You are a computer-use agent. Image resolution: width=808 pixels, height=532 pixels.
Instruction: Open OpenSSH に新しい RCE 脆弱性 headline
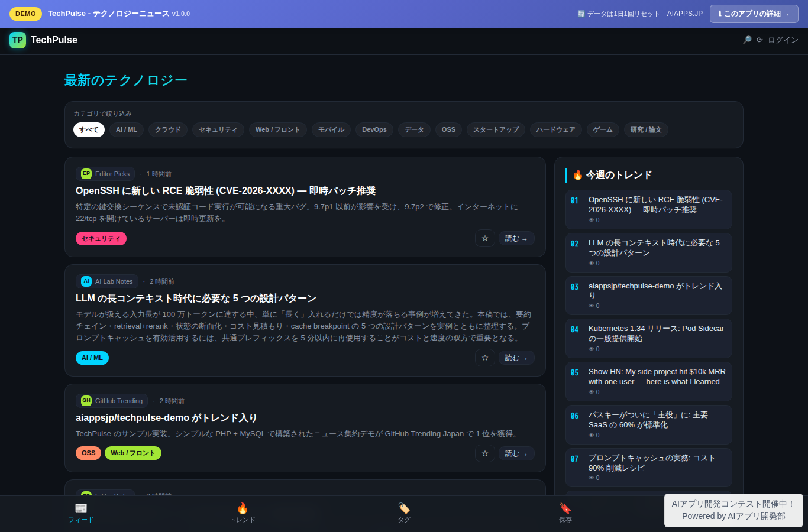226,191
